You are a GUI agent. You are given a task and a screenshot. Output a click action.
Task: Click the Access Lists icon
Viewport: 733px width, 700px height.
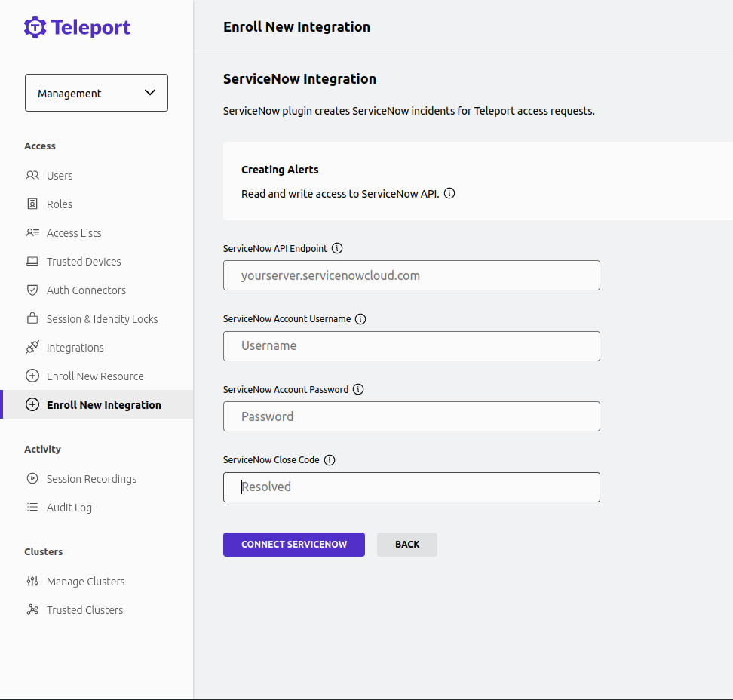click(x=32, y=232)
